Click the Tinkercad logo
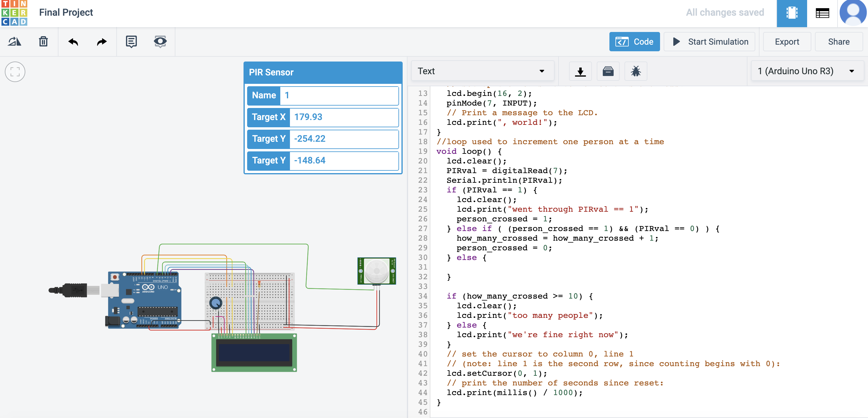 (x=14, y=13)
